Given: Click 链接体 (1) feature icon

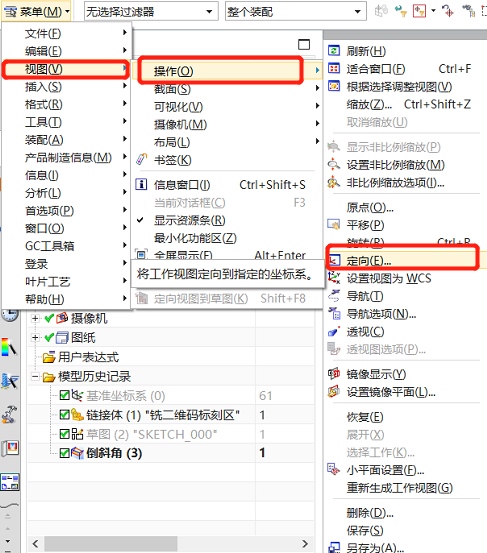Looking at the screenshot, I should [78, 414].
